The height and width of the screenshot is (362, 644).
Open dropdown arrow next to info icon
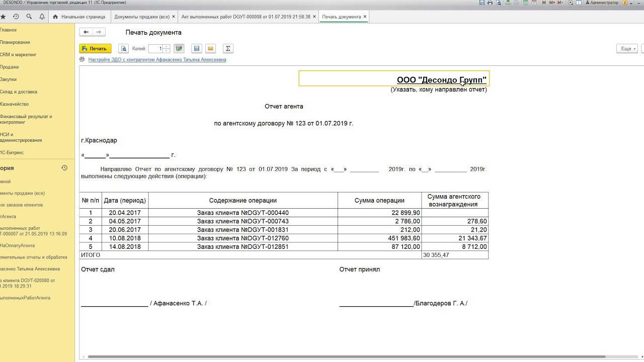pos(631,3)
